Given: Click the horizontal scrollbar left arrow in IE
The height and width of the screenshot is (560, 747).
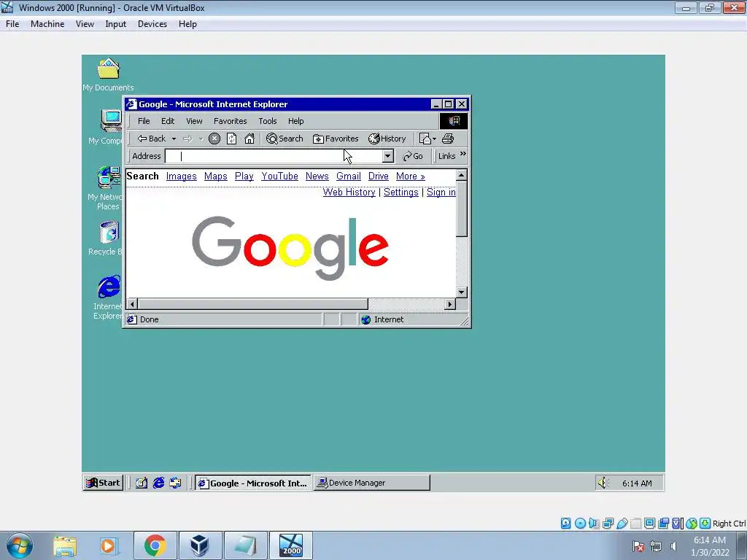Looking at the screenshot, I should pos(133,304).
